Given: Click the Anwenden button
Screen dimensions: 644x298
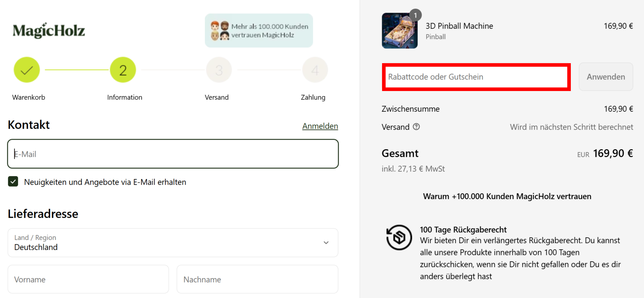Looking at the screenshot, I should tap(606, 77).
